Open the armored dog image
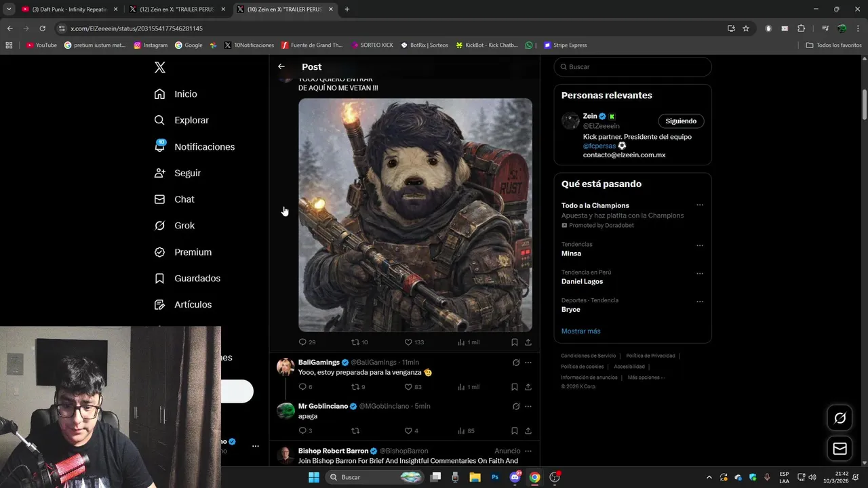The width and height of the screenshot is (868, 488). (415, 216)
